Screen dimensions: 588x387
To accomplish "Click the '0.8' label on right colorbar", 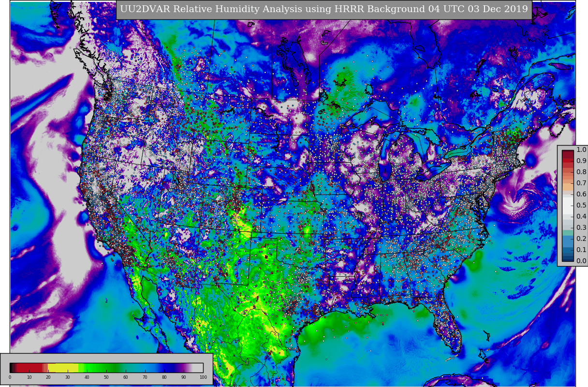I will (581, 172).
